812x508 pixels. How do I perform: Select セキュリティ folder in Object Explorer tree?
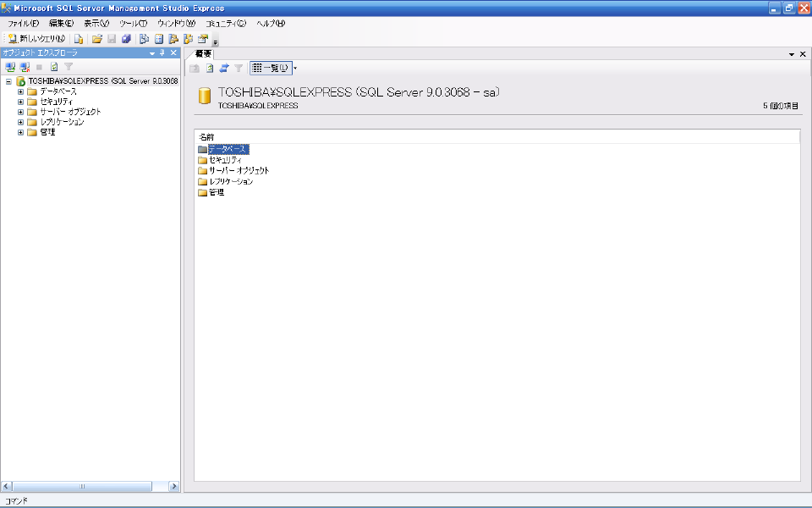(57, 102)
